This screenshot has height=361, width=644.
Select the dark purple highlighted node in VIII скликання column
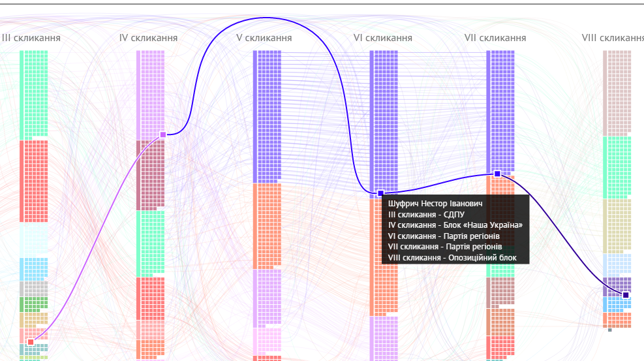click(626, 295)
